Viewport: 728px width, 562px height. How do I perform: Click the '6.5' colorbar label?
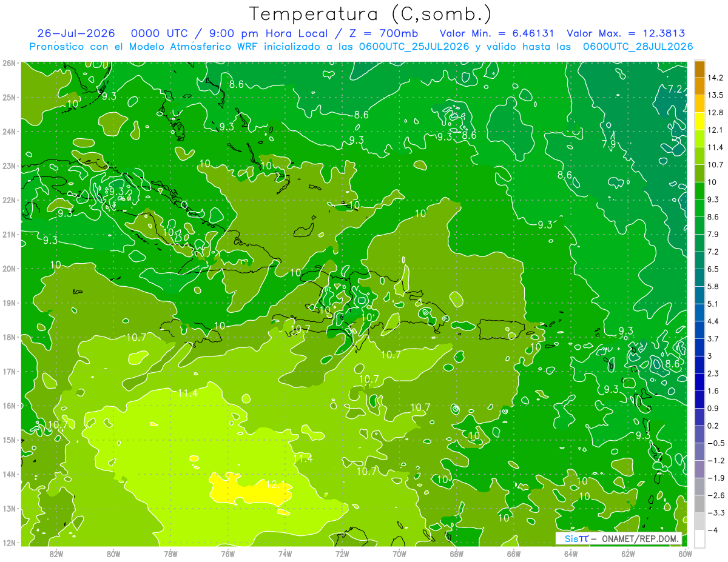(x=713, y=269)
